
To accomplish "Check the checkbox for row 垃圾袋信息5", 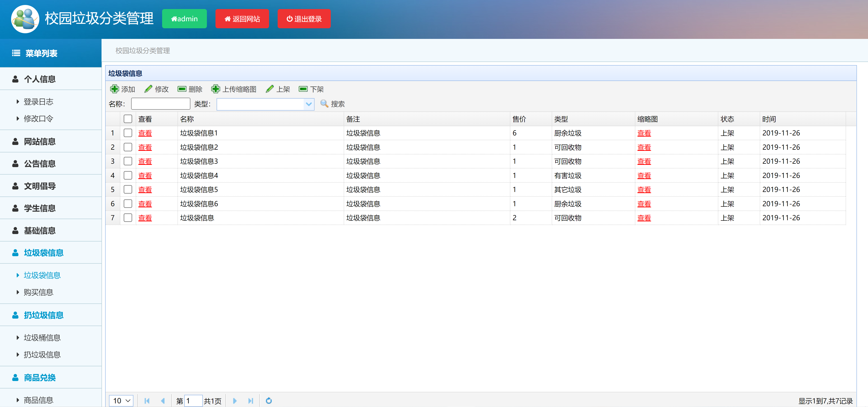I will 128,189.
